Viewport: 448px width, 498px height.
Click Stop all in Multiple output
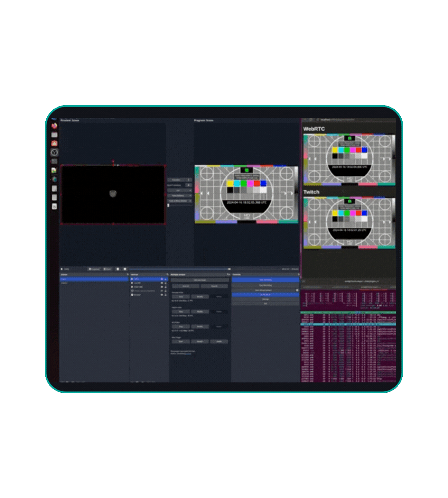214,286
